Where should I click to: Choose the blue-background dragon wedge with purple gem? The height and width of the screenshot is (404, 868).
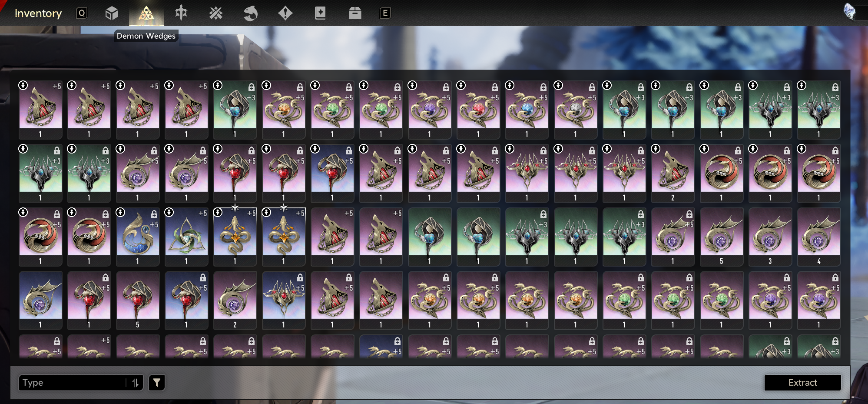40,300
